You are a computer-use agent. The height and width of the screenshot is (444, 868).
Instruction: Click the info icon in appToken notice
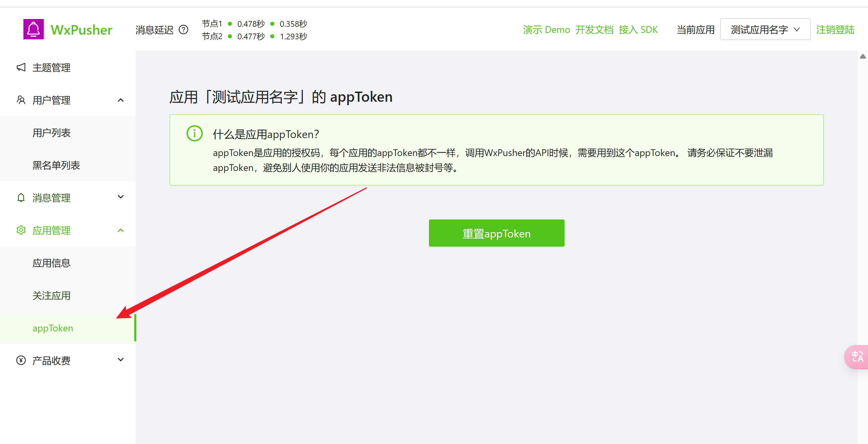click(x=195, y=134)
